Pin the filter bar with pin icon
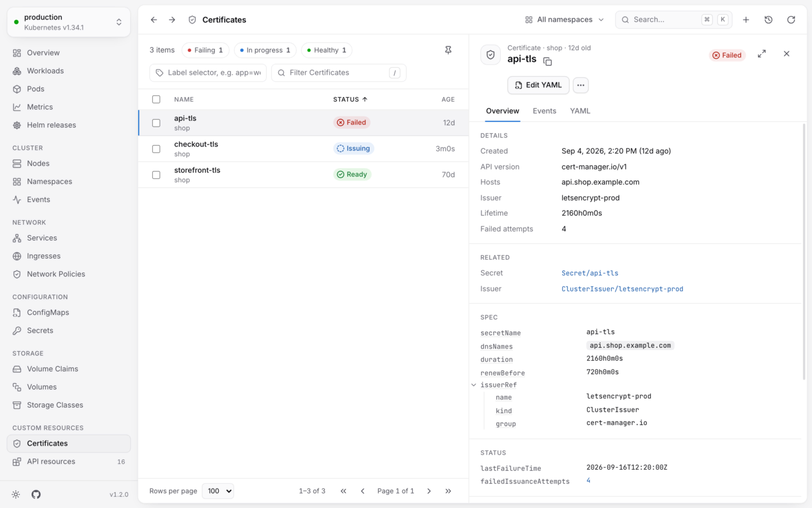812x508 pixels. [x=448, y=50]
